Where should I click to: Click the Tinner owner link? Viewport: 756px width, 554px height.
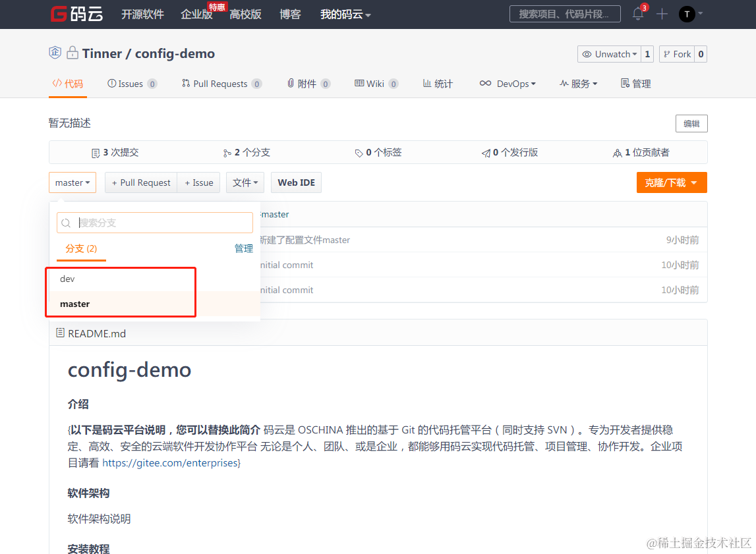[x=102, y=53]
